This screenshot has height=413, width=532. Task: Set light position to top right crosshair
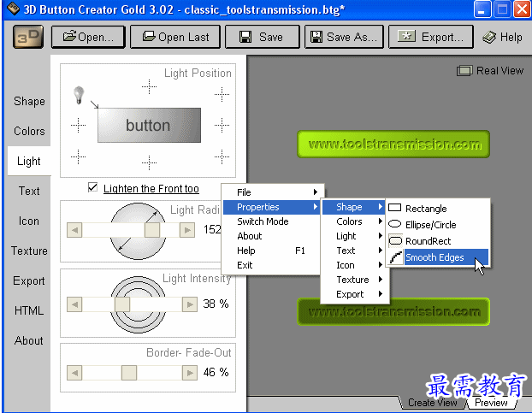tap(222, 94)
